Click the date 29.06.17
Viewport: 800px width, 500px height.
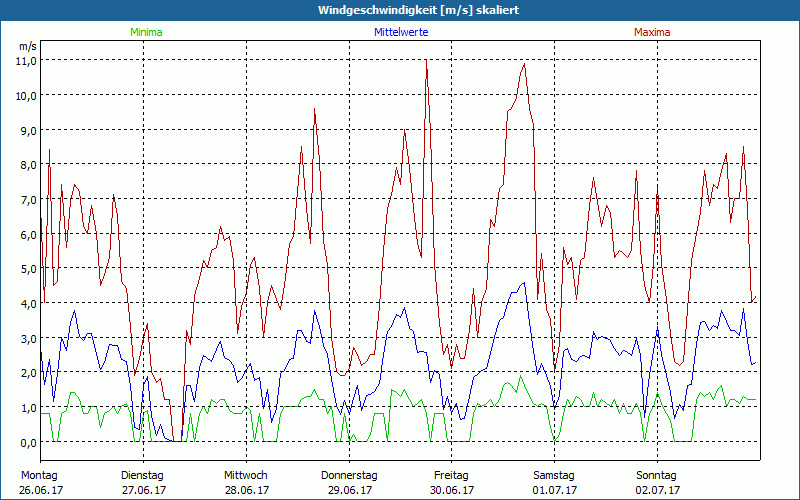point(350,490)
